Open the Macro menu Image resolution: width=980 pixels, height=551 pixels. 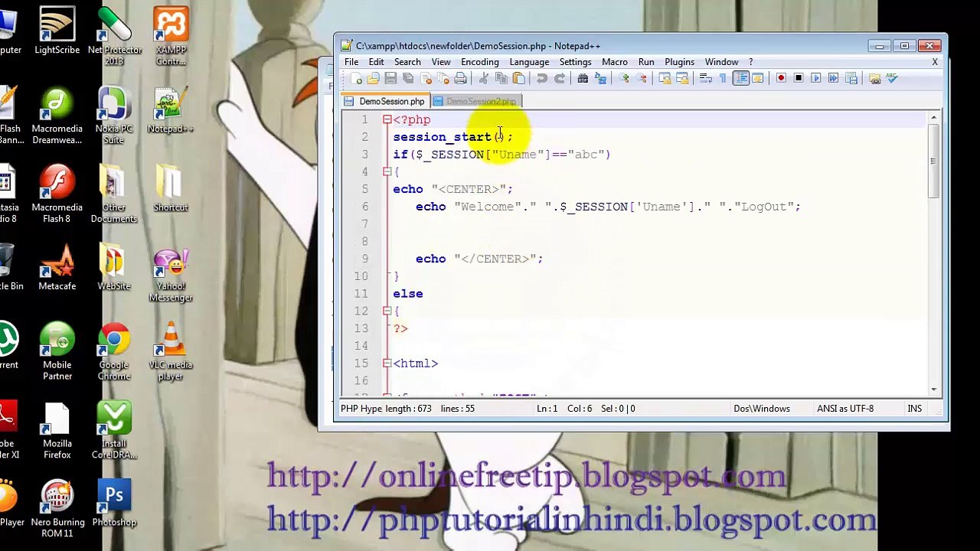click(615, 62)
